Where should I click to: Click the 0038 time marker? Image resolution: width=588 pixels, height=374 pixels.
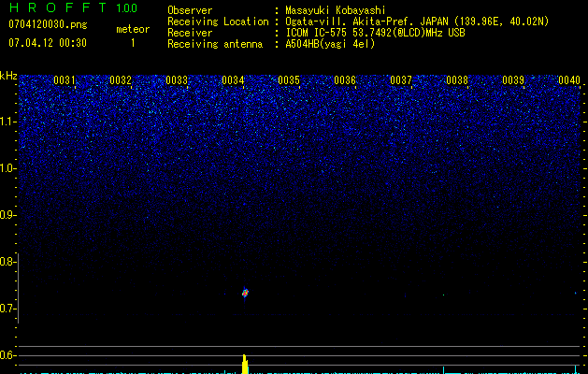(457, 80)
